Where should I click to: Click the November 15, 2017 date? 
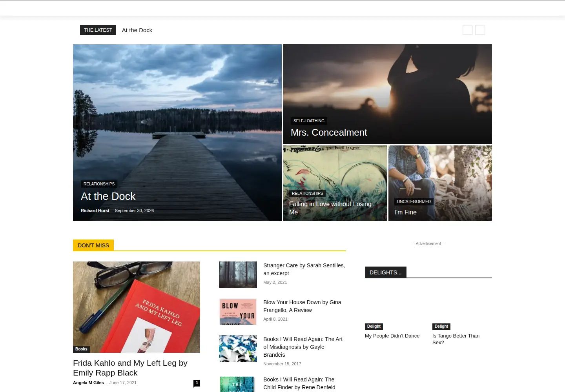pos(282,364)
